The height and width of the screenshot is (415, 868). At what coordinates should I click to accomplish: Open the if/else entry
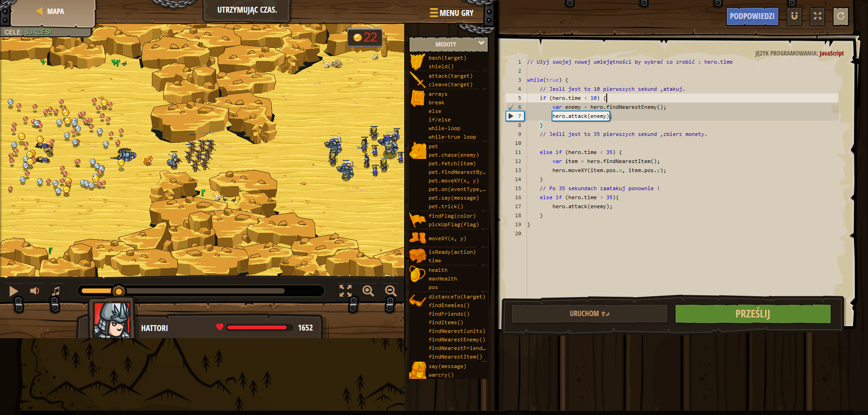click(x=439, y=120)
